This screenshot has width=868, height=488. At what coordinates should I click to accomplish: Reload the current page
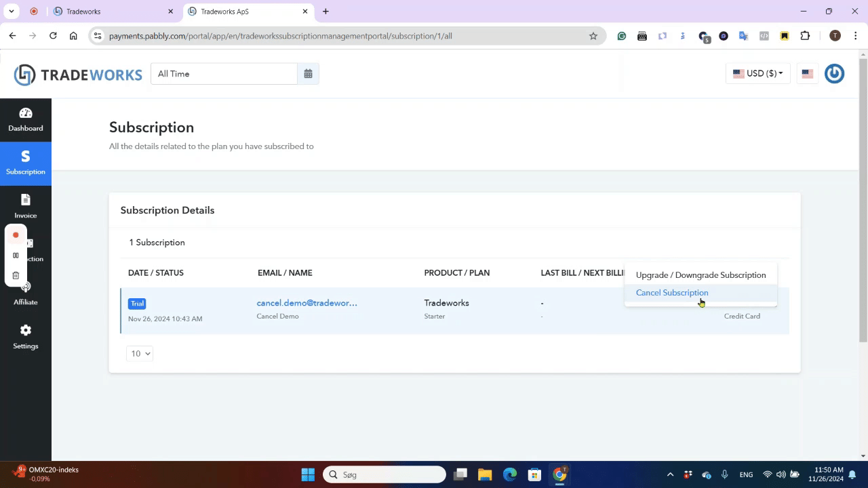53,36
